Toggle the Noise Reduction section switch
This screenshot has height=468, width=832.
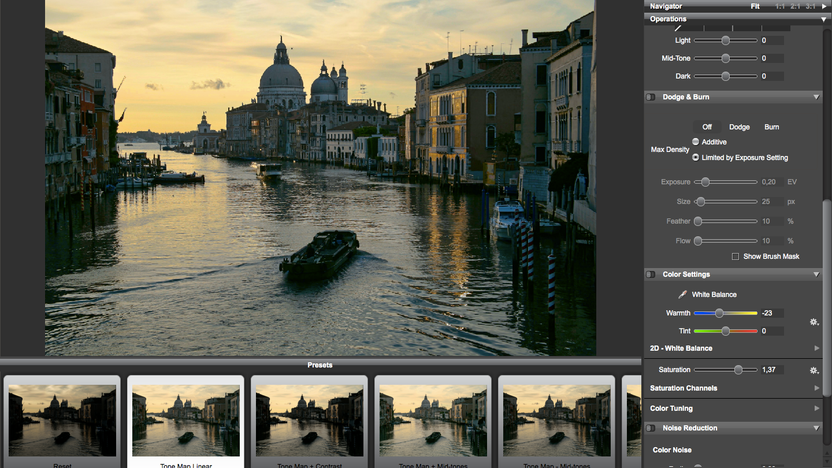coord(651,428)
